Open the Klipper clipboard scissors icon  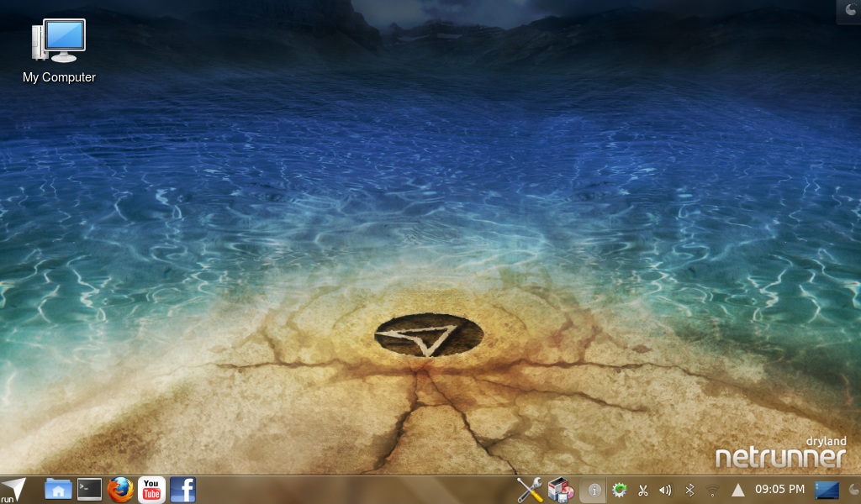pyautogui.click(x=642, y=491)
